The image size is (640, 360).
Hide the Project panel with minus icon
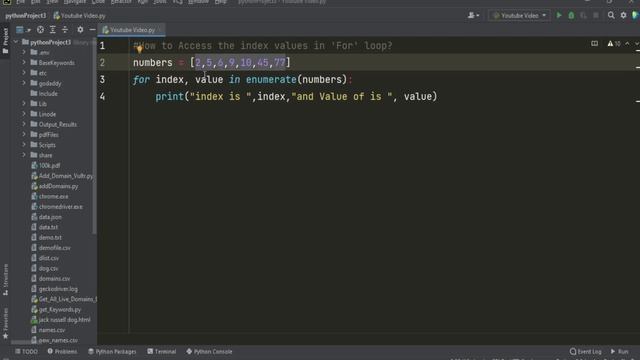92,30
